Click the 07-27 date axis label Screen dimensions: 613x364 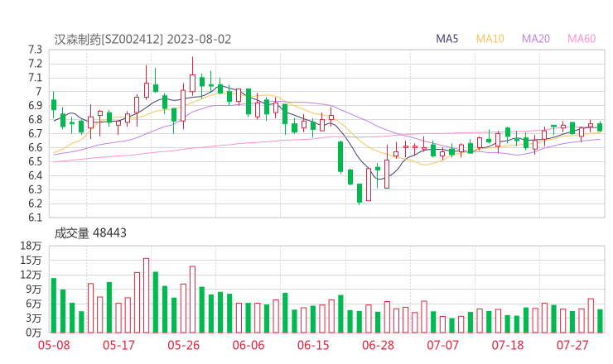click(572, 345)
